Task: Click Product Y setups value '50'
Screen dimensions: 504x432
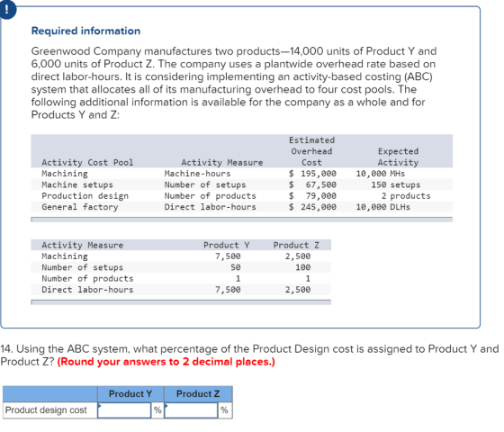Action: pos(236,267)
